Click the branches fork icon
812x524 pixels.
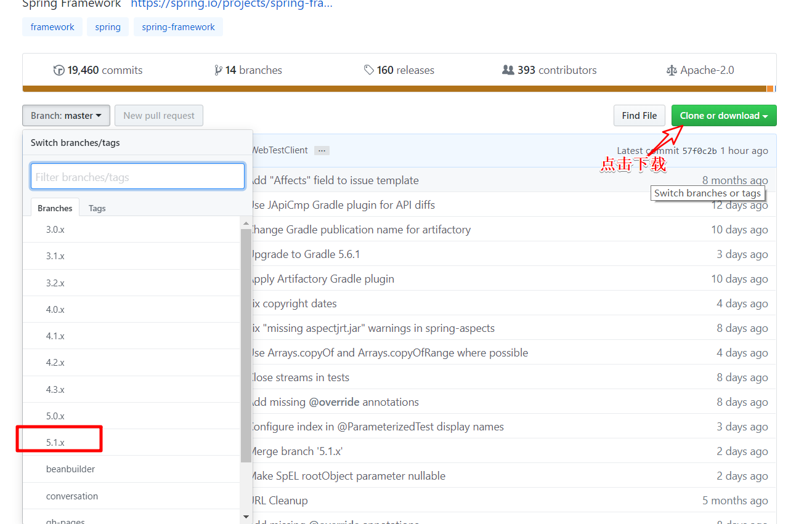point(218,70)
